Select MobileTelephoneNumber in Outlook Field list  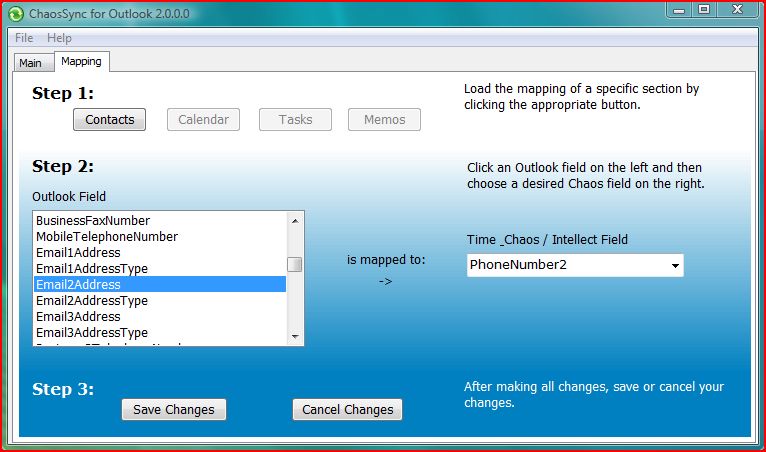[160, 237]
